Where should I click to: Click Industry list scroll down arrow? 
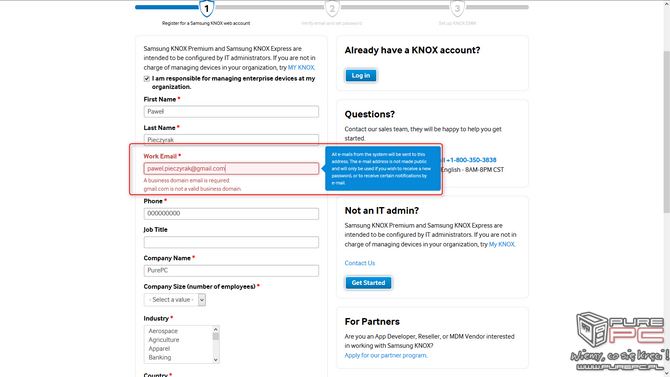[216, 360]
